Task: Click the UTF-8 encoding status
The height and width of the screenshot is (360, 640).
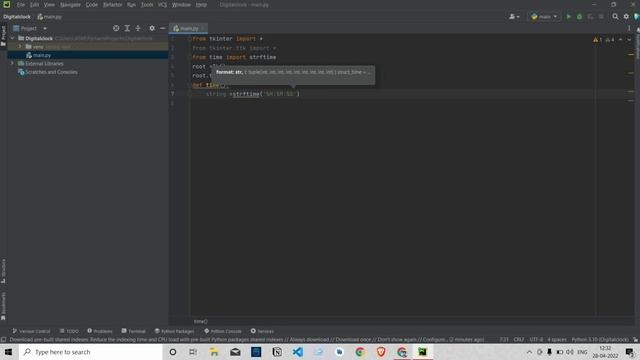Action: point(536,340)
